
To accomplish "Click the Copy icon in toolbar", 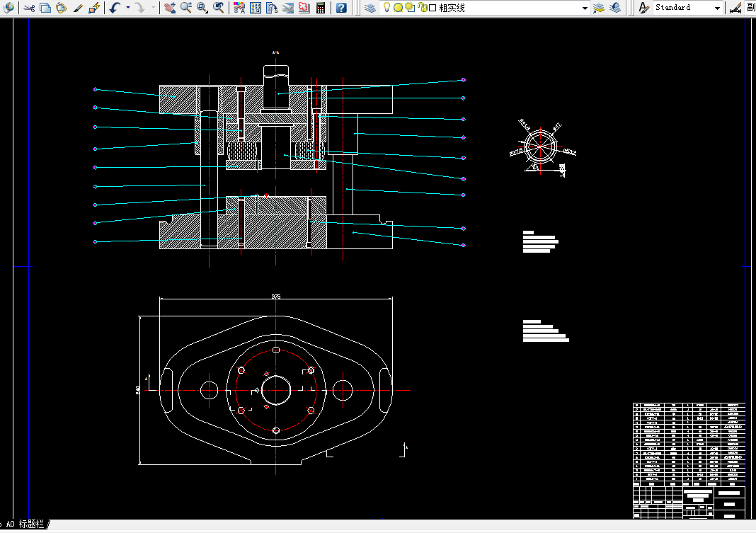I will pyautogui.click(x=45, y=8).
